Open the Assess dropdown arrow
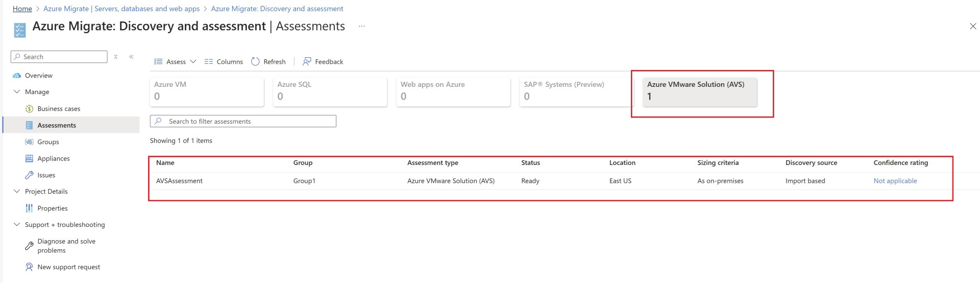The image size is (980, 283). click(x=193, y=62)
